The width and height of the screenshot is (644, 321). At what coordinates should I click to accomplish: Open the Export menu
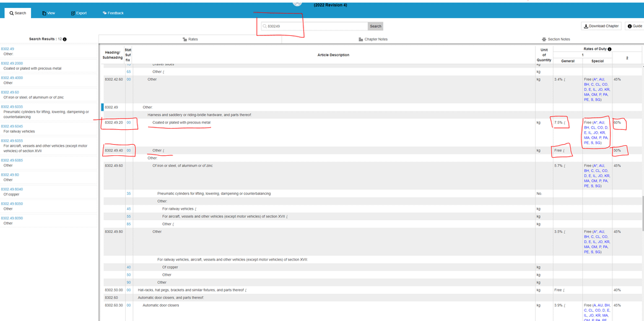[79, 13]
